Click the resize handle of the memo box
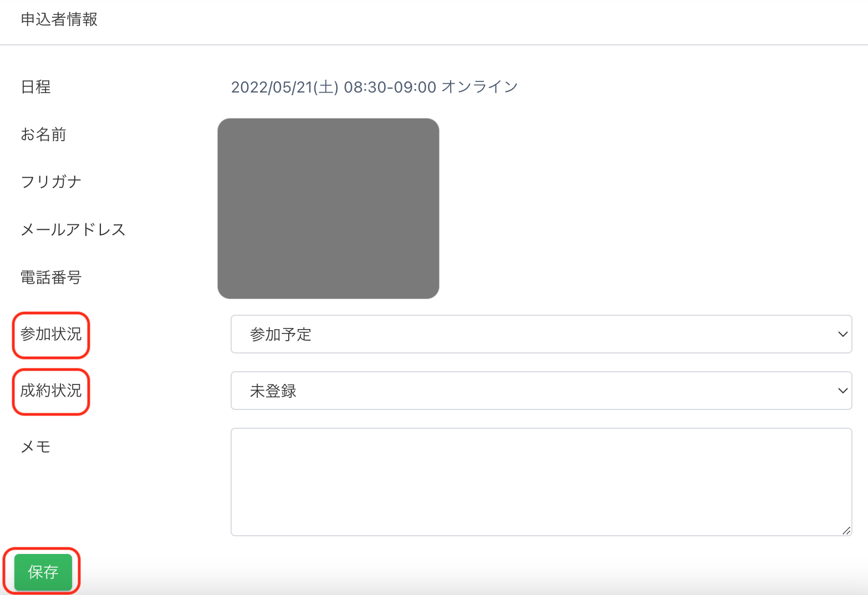 point(846,531)
